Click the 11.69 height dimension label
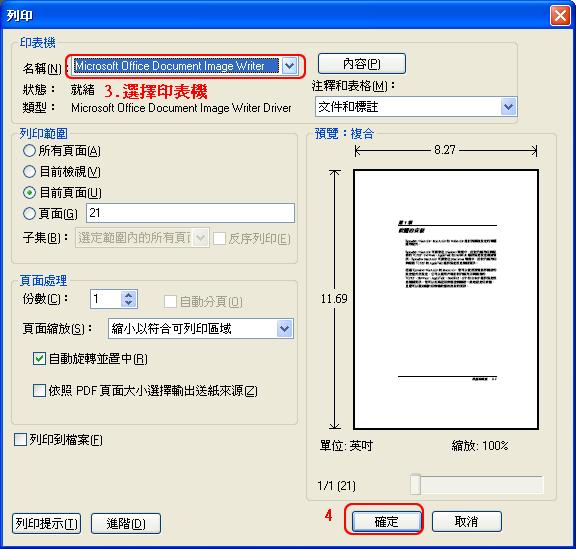This screenshot has width=576, height=549. [x=334, y=299]
